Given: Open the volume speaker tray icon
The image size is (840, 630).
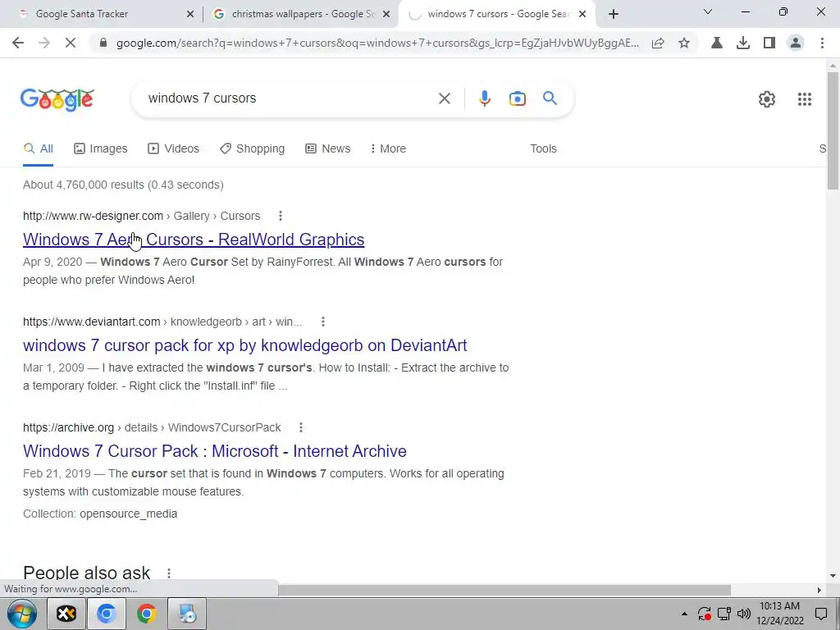Looking at the screenshot, I should 743,614.
